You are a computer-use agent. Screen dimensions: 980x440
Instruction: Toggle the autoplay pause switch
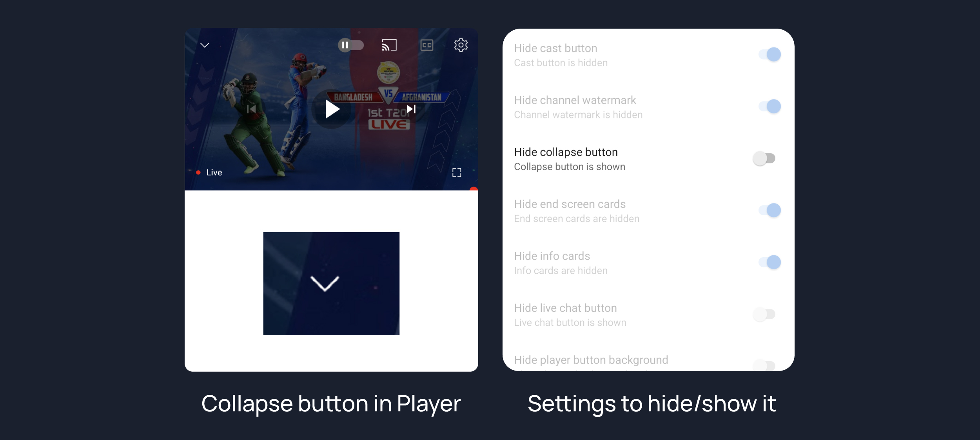point(351,45)
